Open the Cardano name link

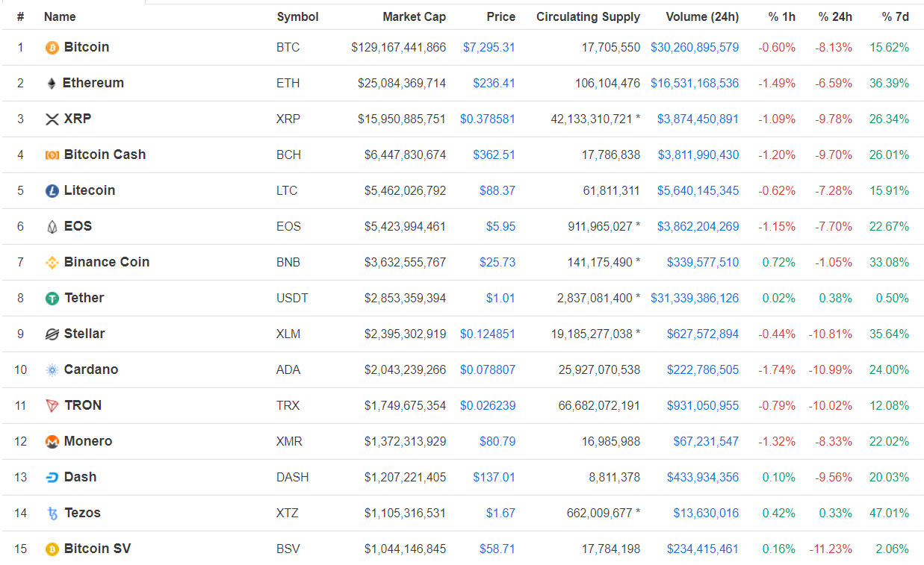[90, 369]
